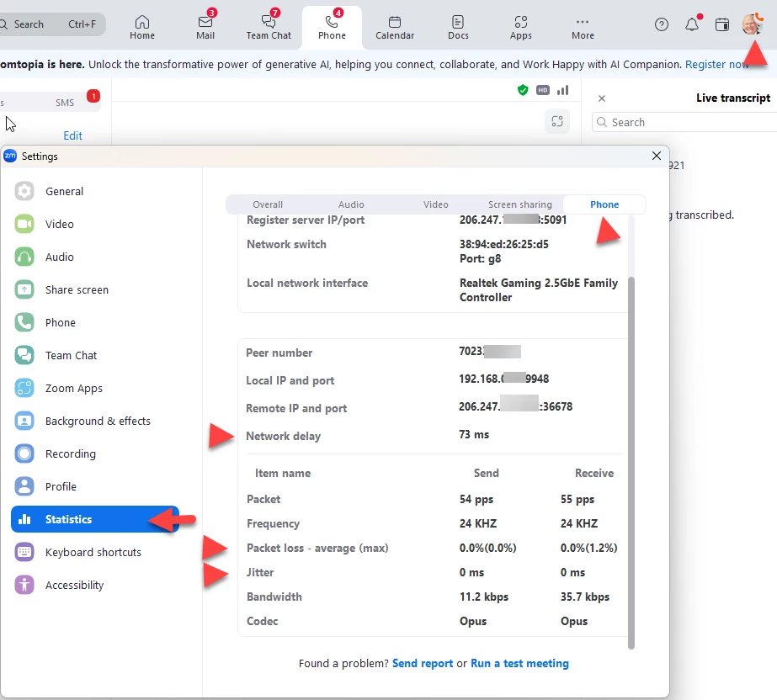This screenshot has width=777, height=700.
Task: Open the Home tab in Zoom
Action: tap(142, 28)
